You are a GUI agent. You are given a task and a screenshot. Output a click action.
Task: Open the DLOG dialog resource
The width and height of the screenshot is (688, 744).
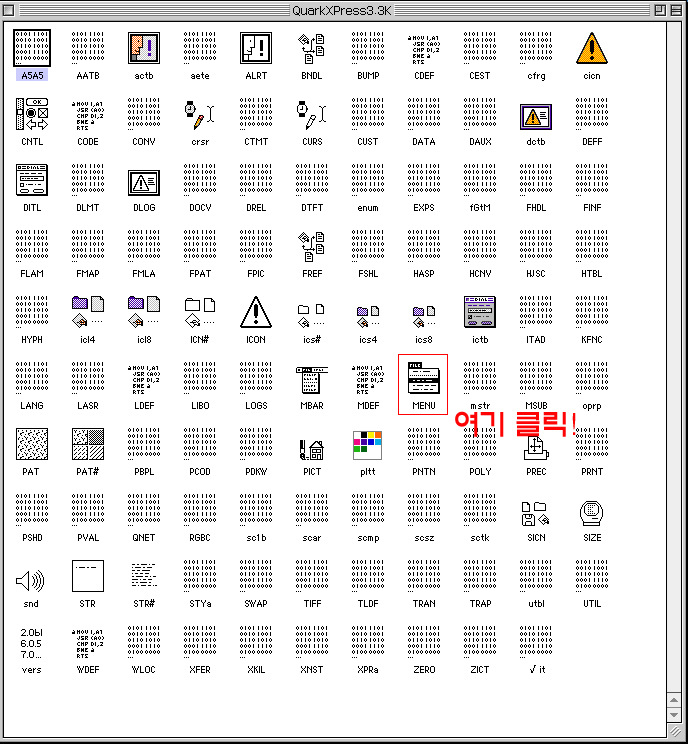(144, 182)
